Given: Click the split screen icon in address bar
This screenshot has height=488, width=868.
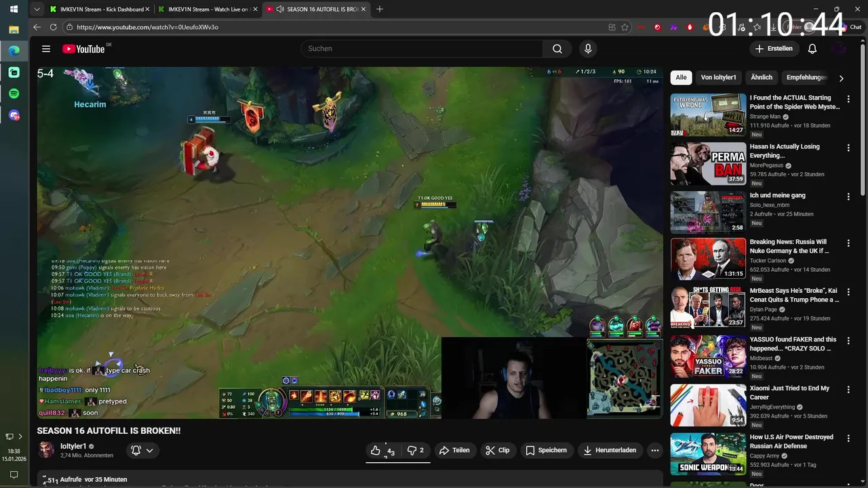Looking at the screenshot, I should [612, 27].
